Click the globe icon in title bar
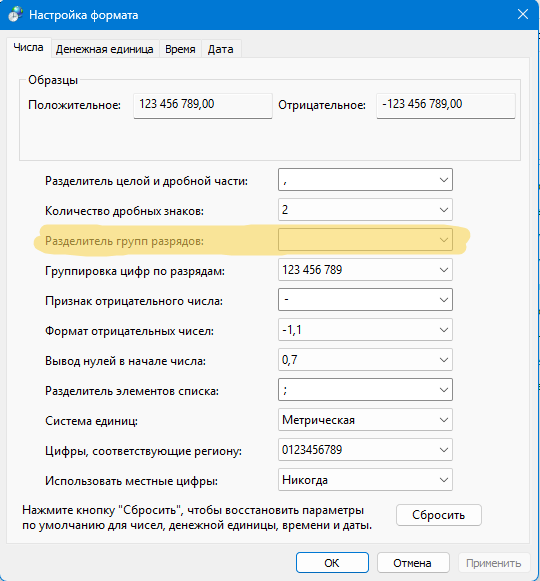This screenshot has height=581, width=540. click(15, 15)
